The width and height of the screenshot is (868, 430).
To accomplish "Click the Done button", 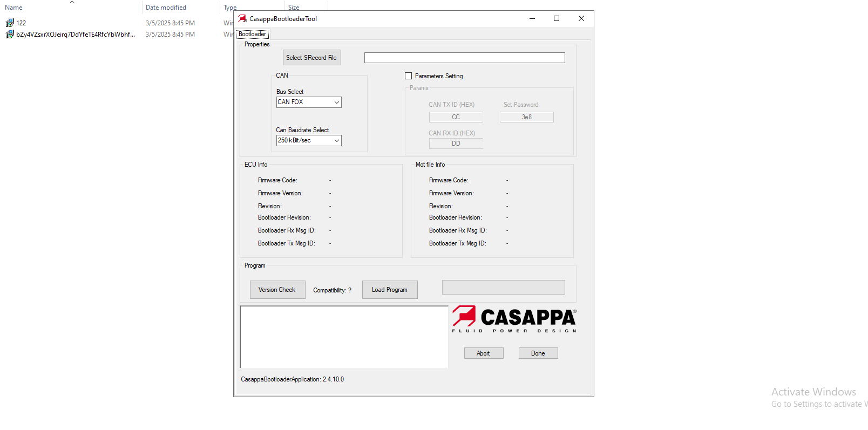I will (x=538, y=353).
